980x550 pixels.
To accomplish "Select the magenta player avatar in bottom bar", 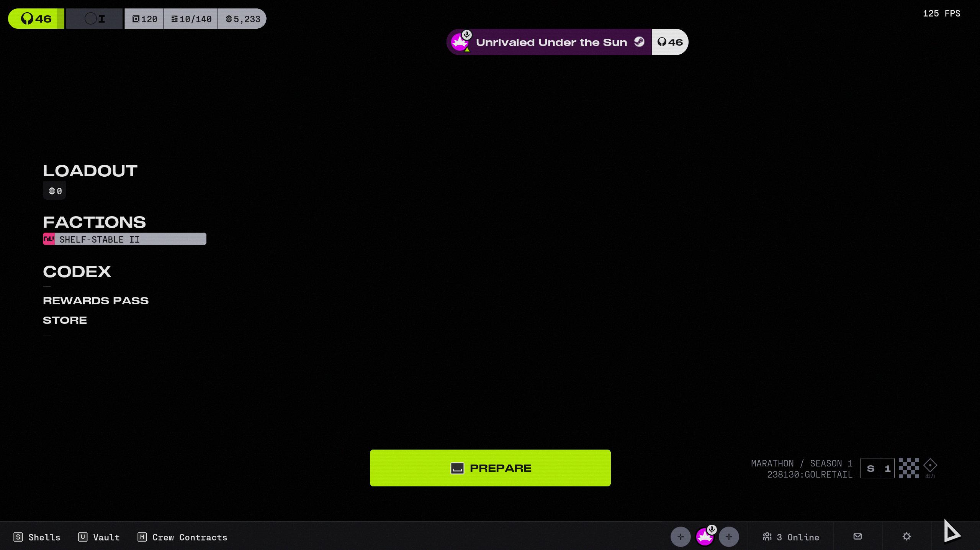I will (x=704, y=537).
